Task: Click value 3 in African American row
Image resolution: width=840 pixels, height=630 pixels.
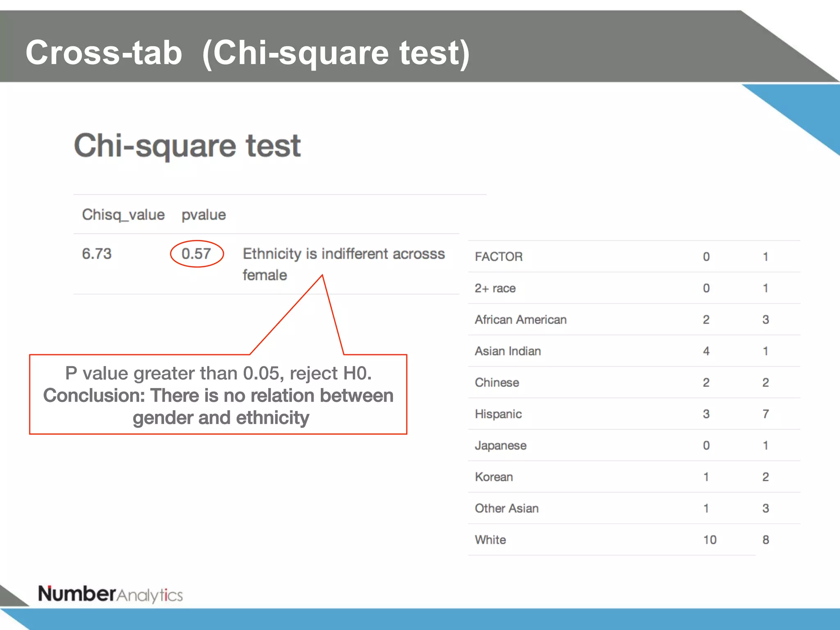Action: point(765,320)
